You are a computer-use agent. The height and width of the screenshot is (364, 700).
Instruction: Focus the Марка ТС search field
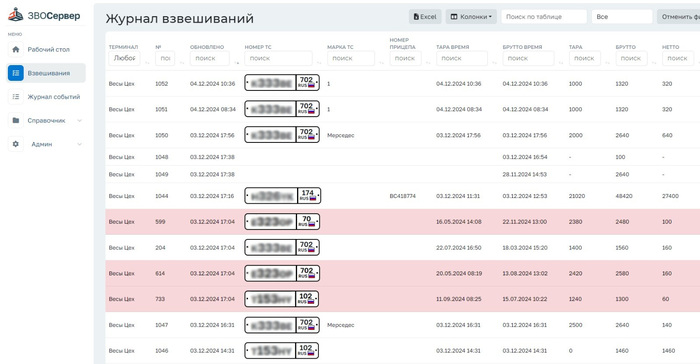click(350, 58)
